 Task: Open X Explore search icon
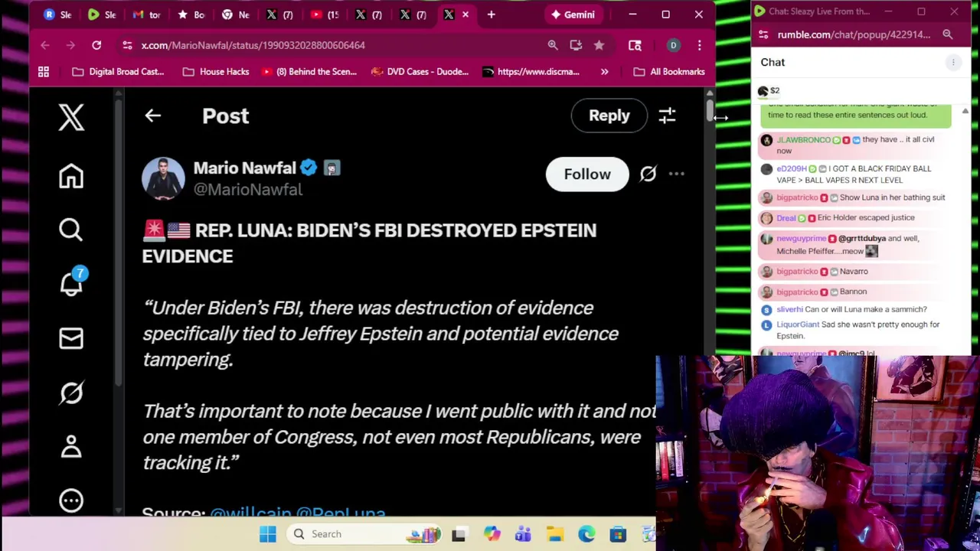pos(71,230)
